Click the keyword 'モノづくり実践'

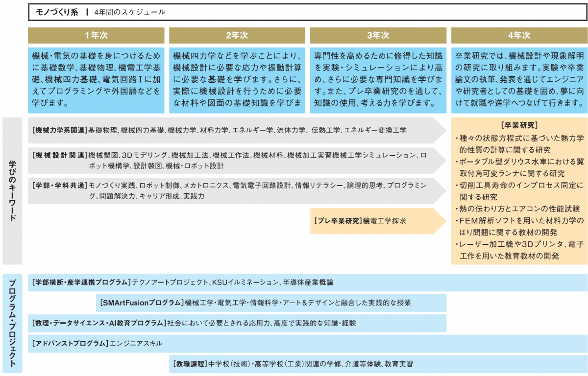(112, 186)
